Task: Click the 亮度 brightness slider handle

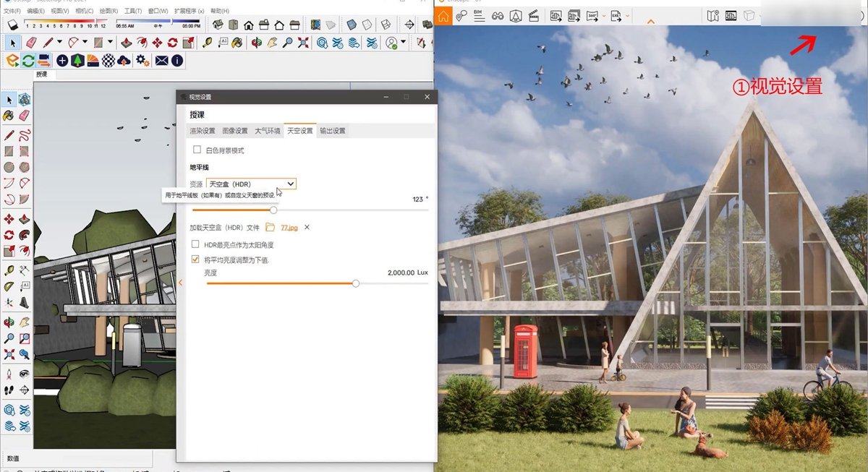Action: pyautogui.click(x=355, y=283)
